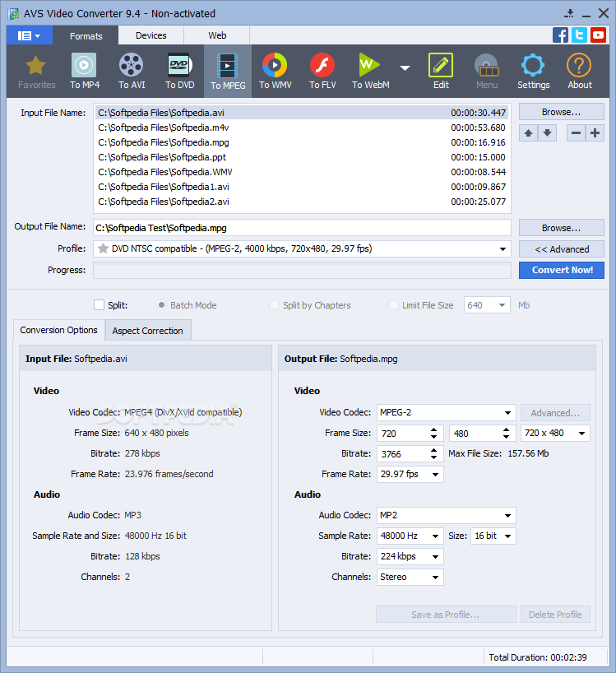Image resolution: width=616 pixels, height=673 pixels.
Task: Click the Progress bar
Action: 302,271
